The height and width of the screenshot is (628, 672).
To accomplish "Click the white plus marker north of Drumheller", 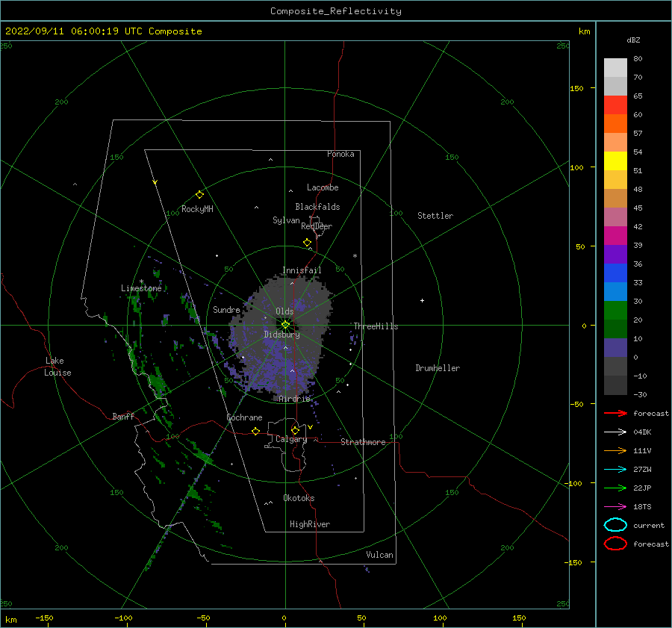I will pos(422,300).
